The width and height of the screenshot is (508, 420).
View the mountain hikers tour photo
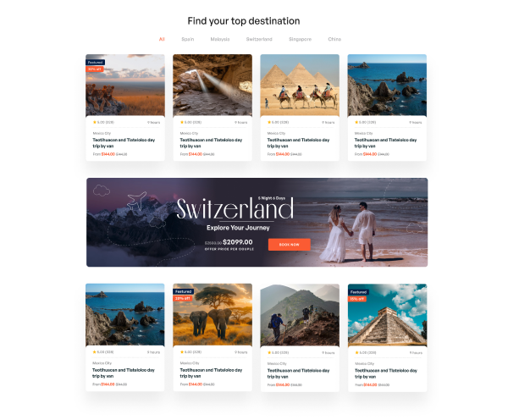[300, 315]
